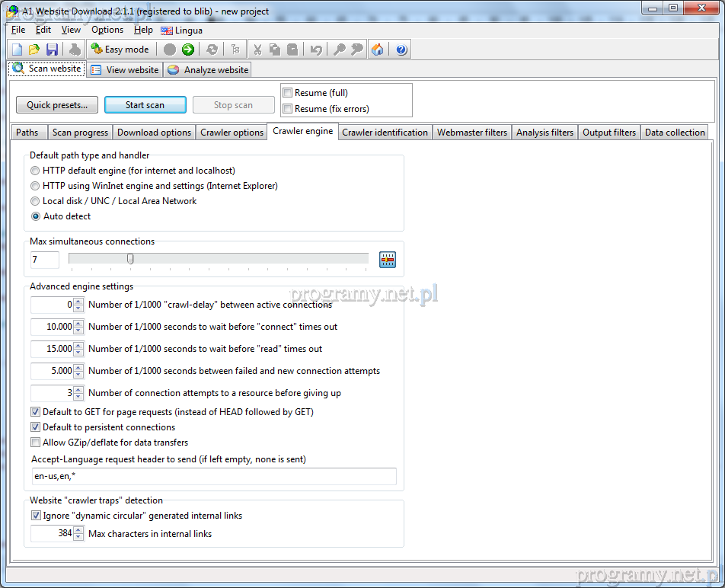This screenshot has height=588, width=725.
Task: Increase the connection attempts spinner value
Action: tap(78, 390)
